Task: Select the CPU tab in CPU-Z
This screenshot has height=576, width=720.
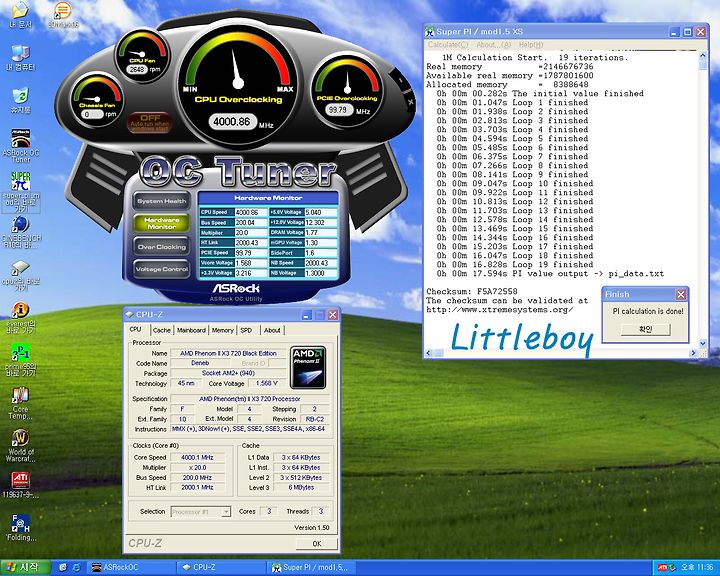Action: pos(135,329)
